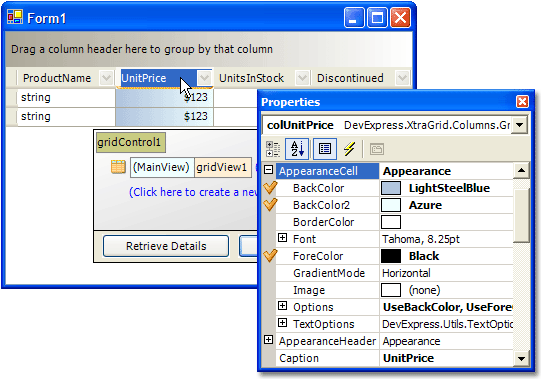
Task: Click the BackColor2 checkmark indicator
Action: click(x=270, y=205)
